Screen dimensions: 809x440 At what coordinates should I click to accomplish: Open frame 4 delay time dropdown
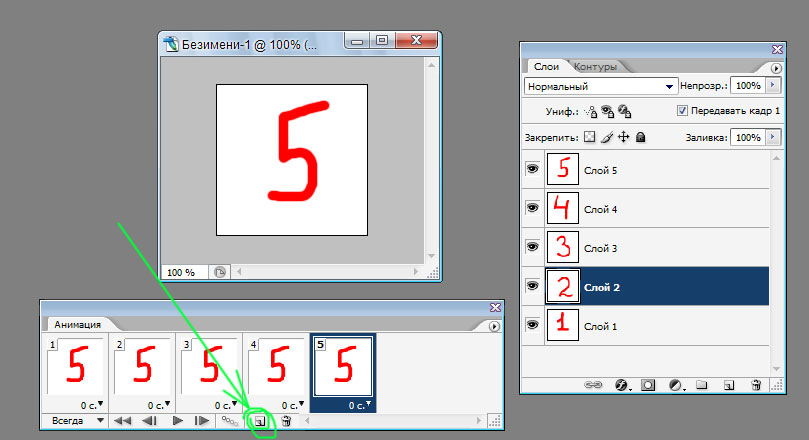point(293,405)
